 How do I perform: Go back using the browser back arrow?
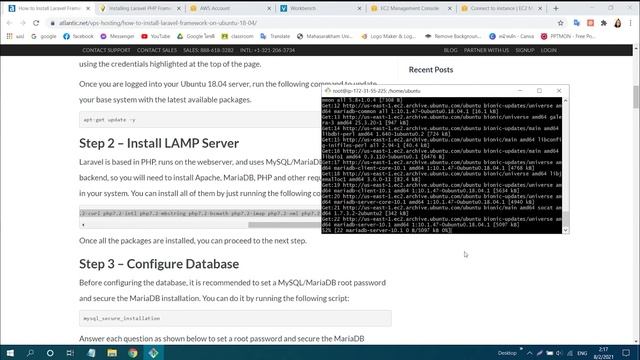(9, 23)
